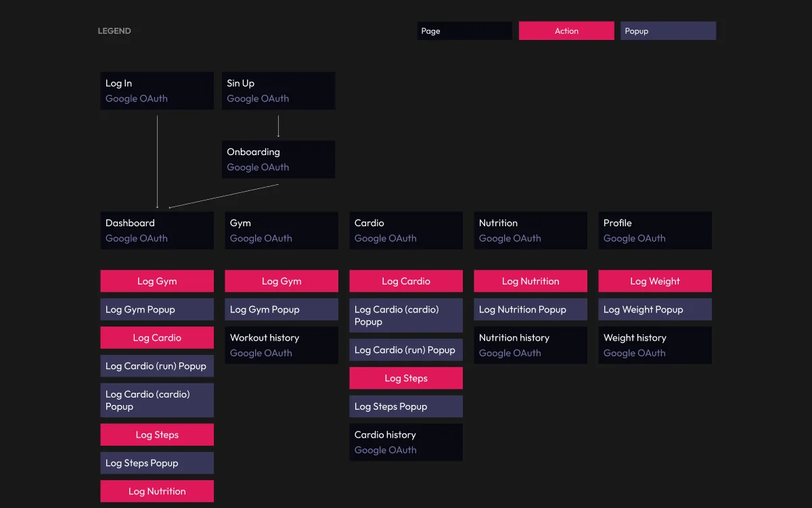Select Log Cardio (cardio) Popup under Dashboard
Screen dimensions: 812x508
tap(157, 400)
